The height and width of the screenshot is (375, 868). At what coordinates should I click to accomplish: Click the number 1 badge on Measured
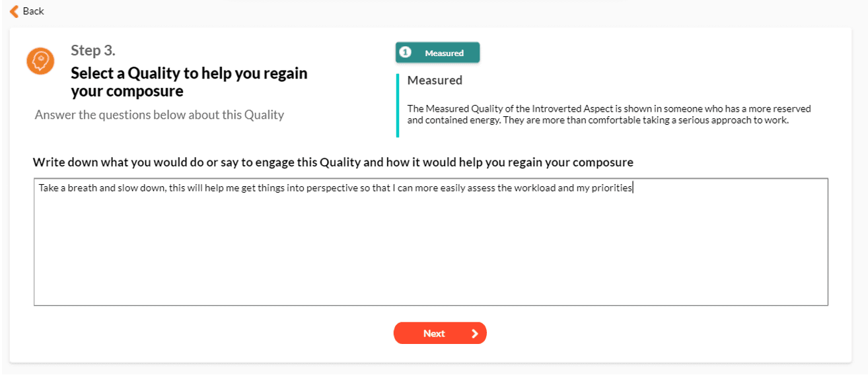coord(406,53)
